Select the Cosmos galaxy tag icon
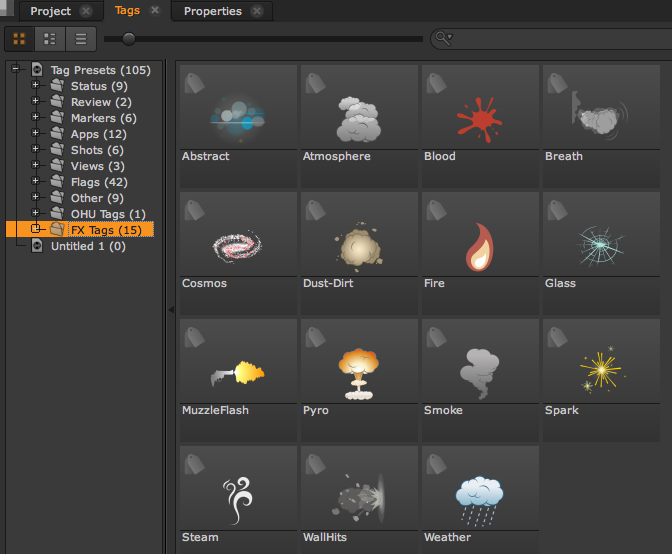The height and width of the screenshot is (554, 672). point(237,246)
